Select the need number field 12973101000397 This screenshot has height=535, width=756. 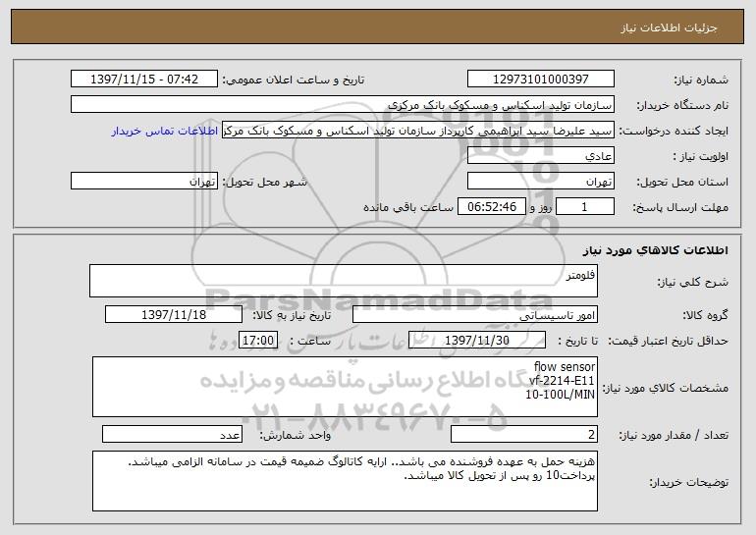tap(540, 79)
